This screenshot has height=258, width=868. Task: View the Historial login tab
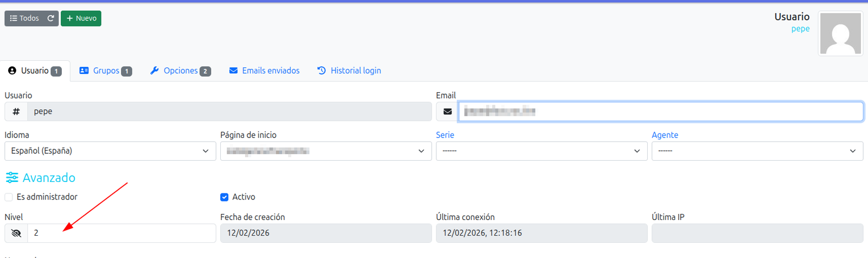(x=349, y=71)
